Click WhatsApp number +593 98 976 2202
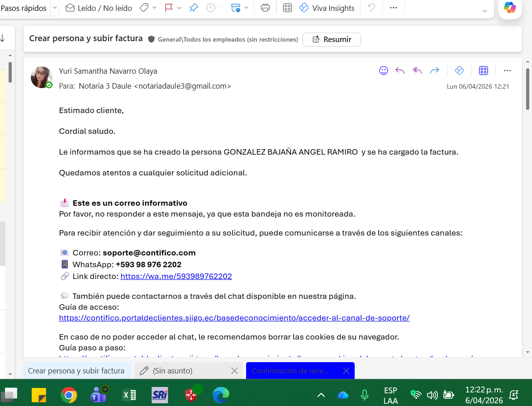 [x=148, y=264]
